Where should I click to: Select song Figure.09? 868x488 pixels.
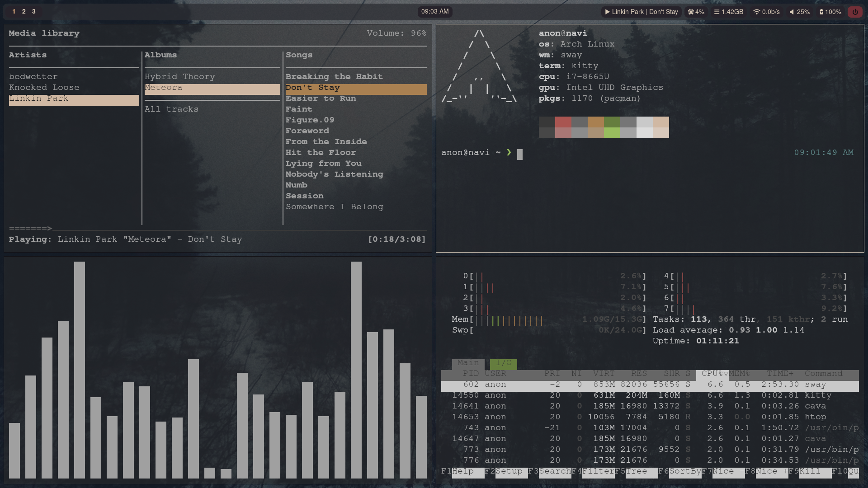point(356,120)
